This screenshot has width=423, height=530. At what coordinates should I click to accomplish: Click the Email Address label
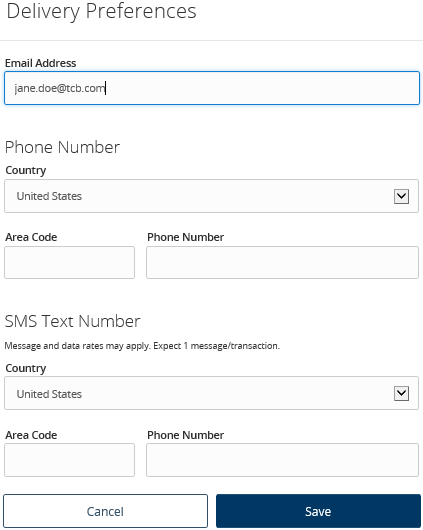coord(41,63)
